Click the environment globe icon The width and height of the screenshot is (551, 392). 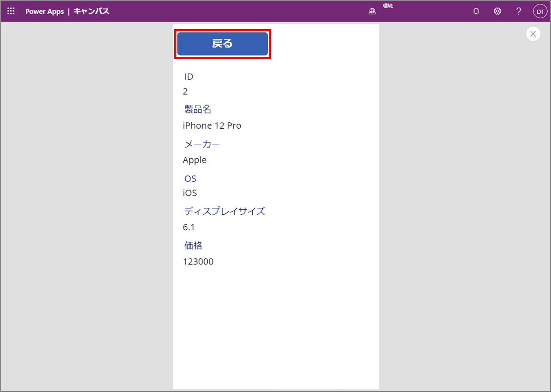372,12
